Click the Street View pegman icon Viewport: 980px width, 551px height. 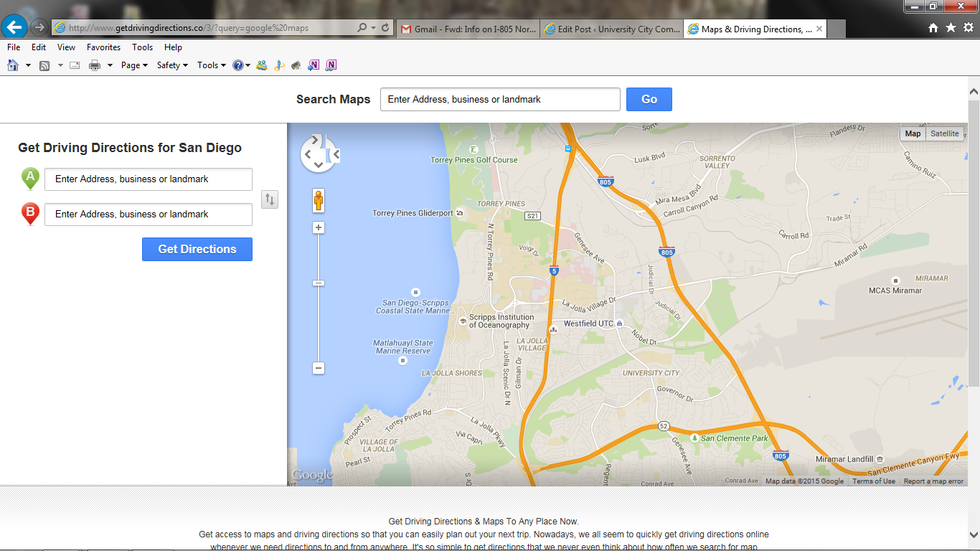click(319, 201)
